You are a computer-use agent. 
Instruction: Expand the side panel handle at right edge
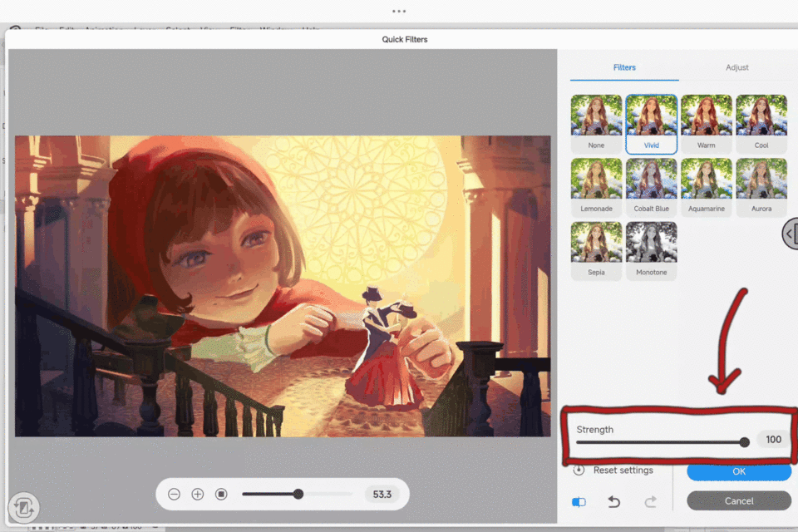tap(791, 234)
